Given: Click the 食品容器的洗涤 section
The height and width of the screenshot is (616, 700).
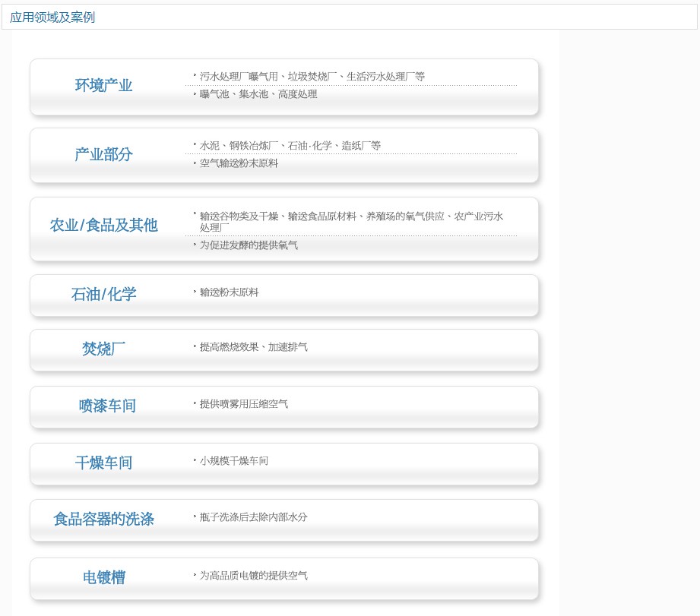Looking at the screenshot, I should click(103, 519).
